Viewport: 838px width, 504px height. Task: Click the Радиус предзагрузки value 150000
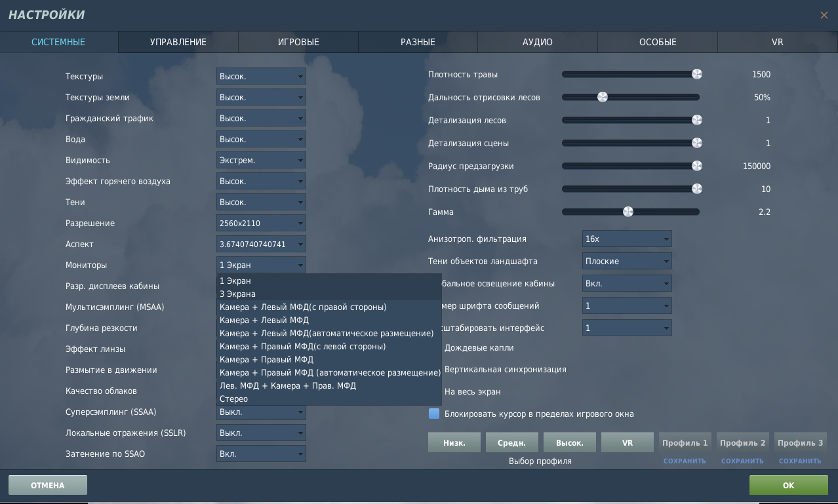click(x=757, y=166)
